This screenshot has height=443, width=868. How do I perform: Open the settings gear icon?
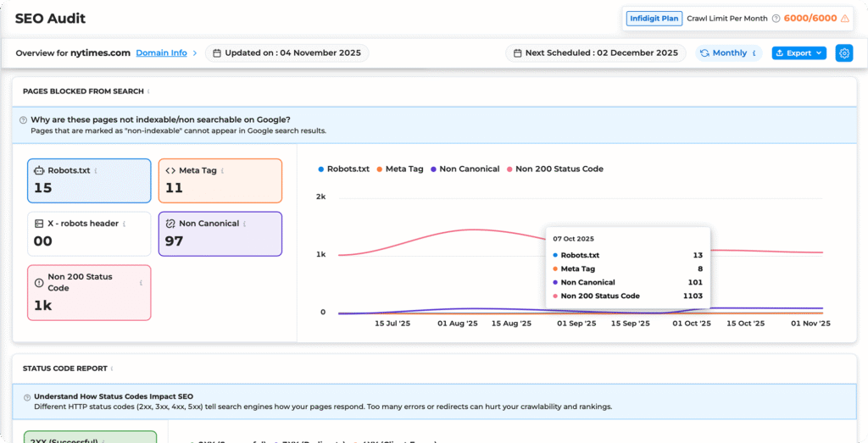(x=843, y=53)
